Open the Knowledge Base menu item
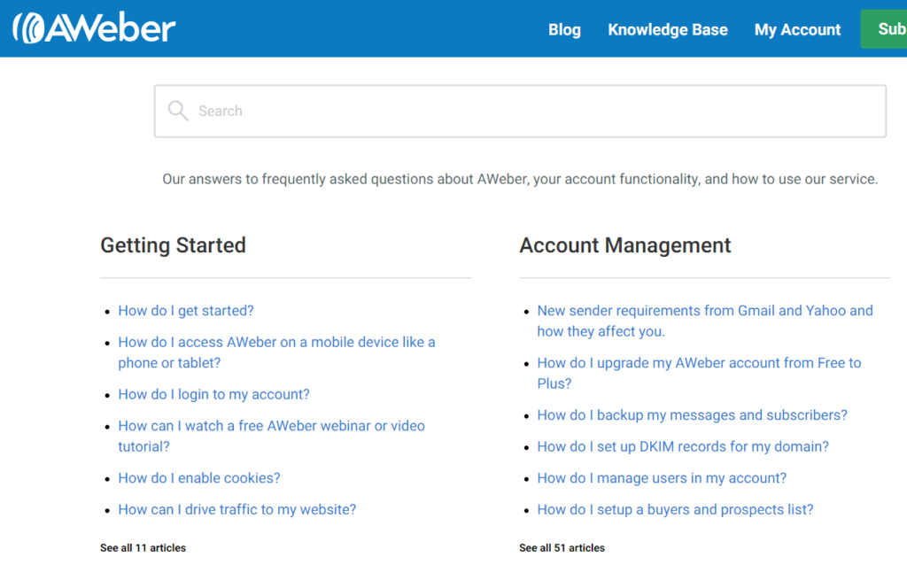Viewport: 907px width, 588px height. [668, 29]
